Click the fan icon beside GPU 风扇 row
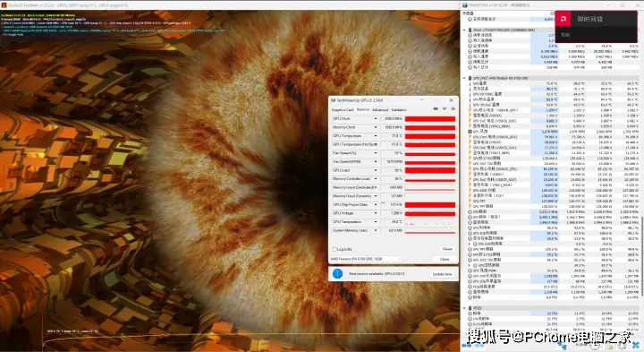644x352 pixels. [x=470, y=132]
